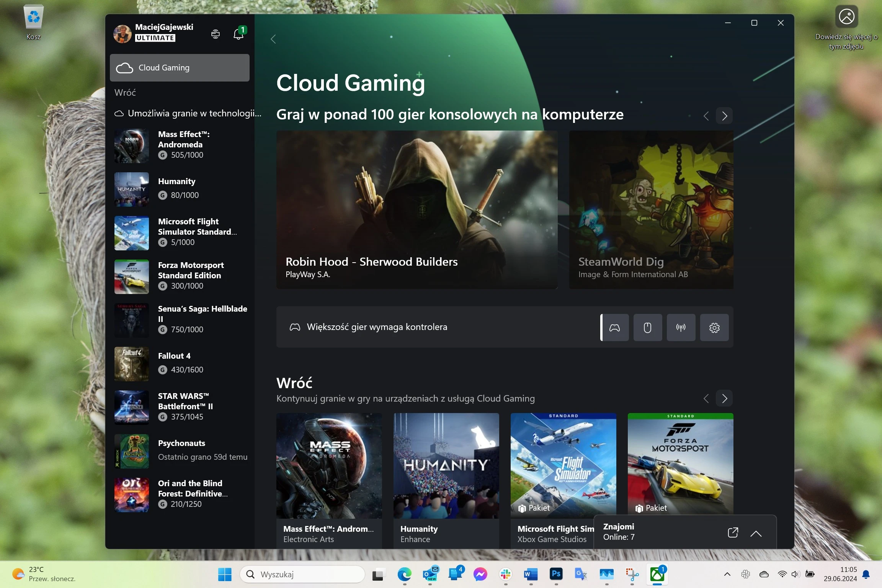The image size is (882, 588).
Task: Open the Mass Effect Andromeda game card
Action: click(x=329, y=480)
